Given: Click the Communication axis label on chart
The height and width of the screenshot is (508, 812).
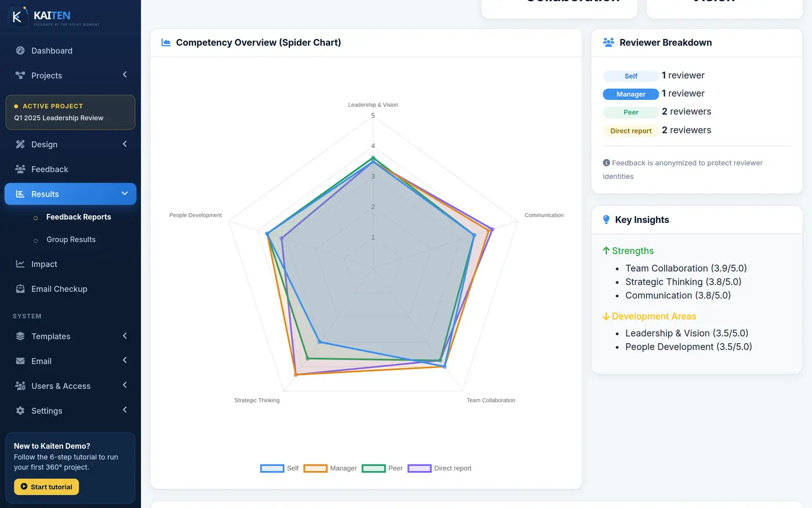Looking at the screenshot, I should pos(544,215).
